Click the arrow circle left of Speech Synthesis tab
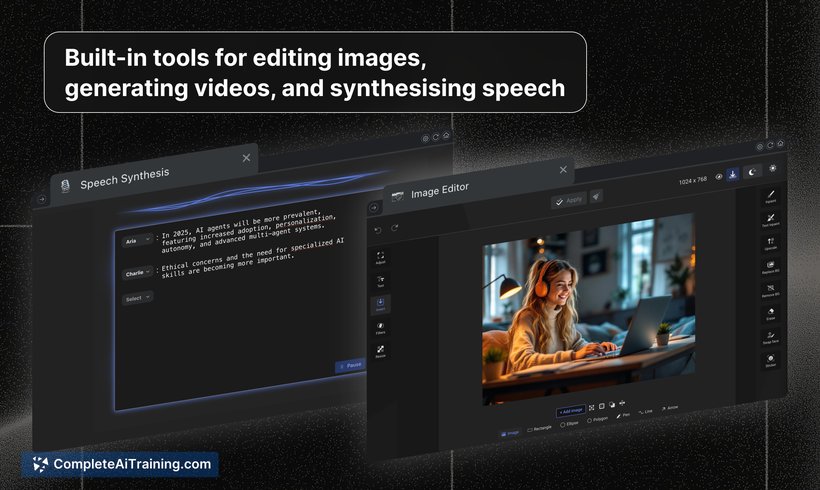Screen dimensions: 820x490 tap(42, 199)
